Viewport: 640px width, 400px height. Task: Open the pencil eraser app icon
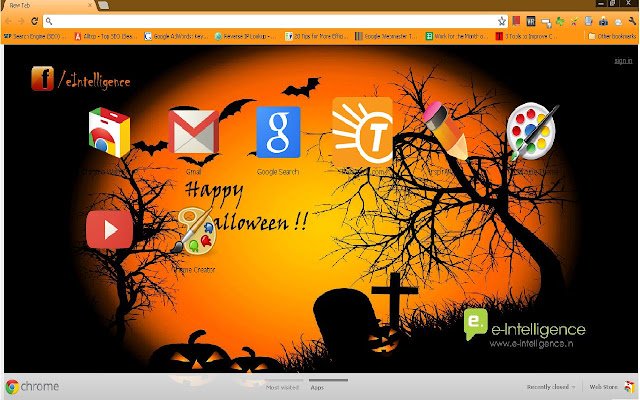tap(446, 131)
